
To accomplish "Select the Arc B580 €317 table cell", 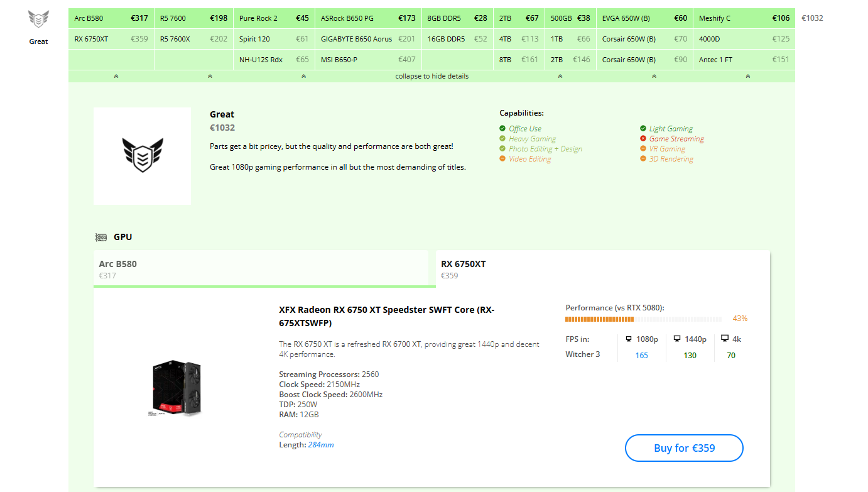I will tap(111, 18).
